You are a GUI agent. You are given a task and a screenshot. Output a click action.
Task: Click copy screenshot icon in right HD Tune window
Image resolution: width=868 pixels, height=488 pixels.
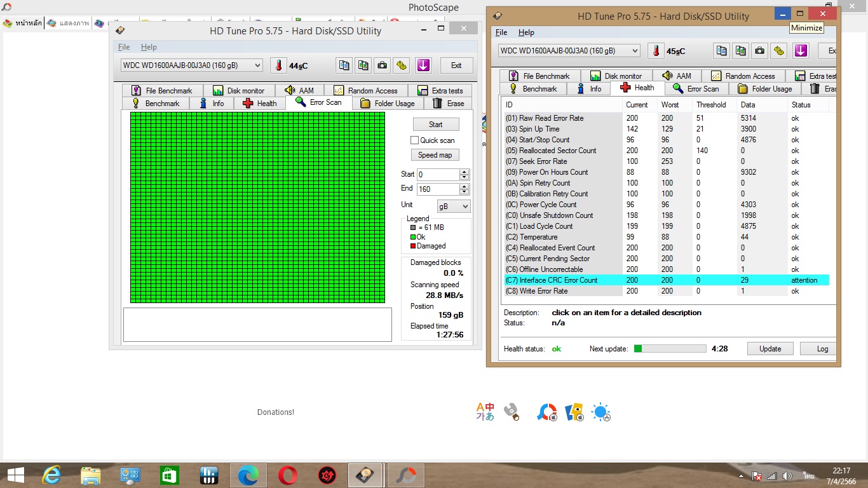coord(740,51)
